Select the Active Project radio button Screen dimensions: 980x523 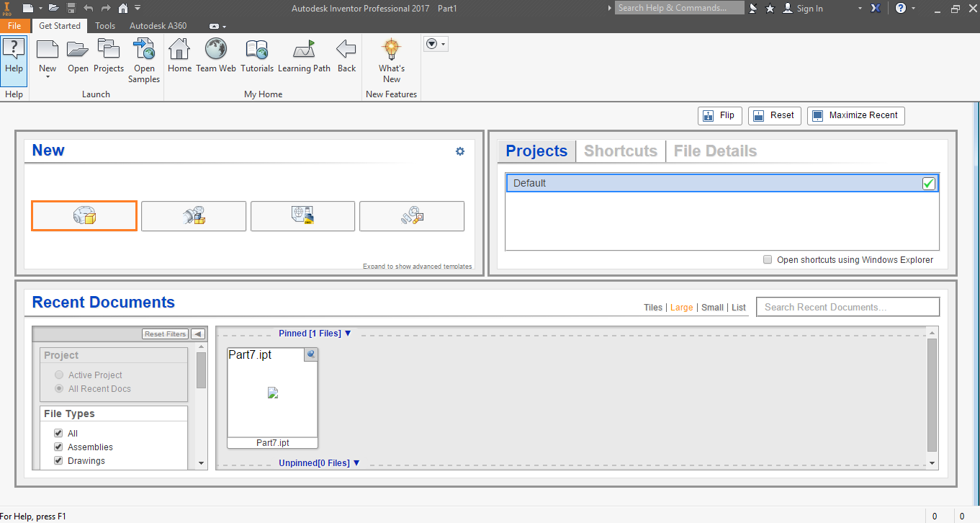(x=59, y=375)
